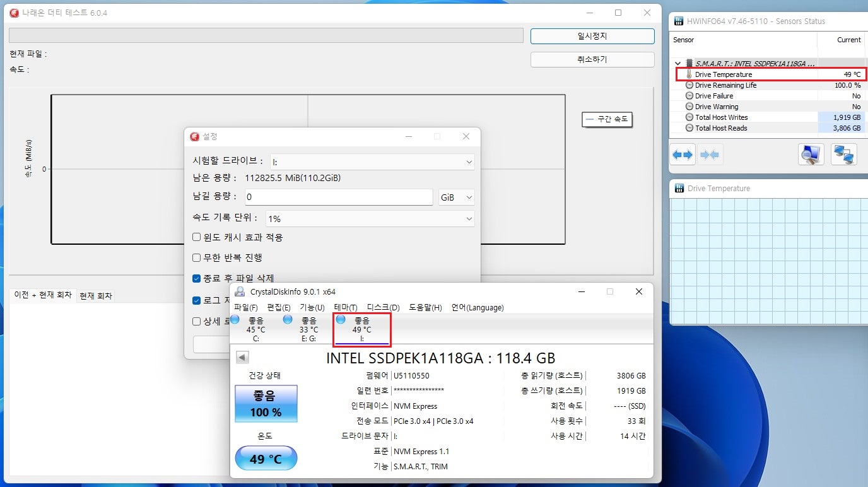Viewport: 868px width, 487px height.
Task: Click the monitor with magnifier icon in HWiNFO64
Action: tap(811, 154)
